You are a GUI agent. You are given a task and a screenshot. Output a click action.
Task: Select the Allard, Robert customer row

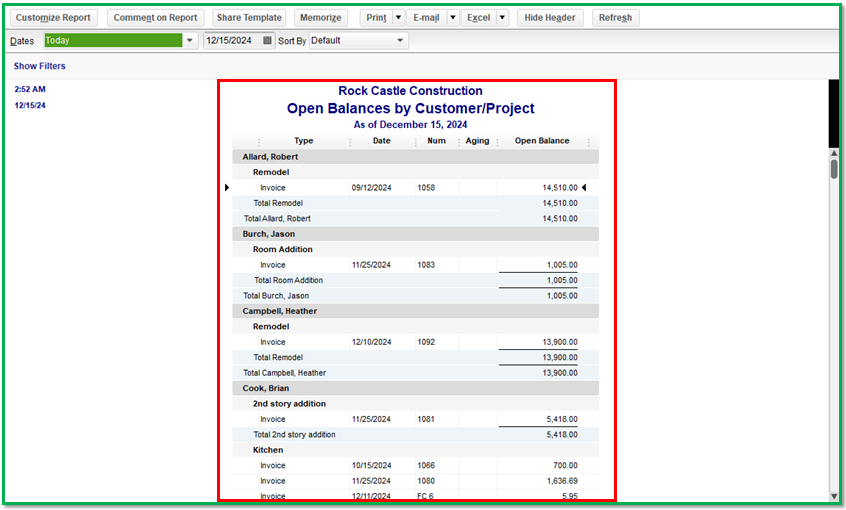click(x=415, y=157)
